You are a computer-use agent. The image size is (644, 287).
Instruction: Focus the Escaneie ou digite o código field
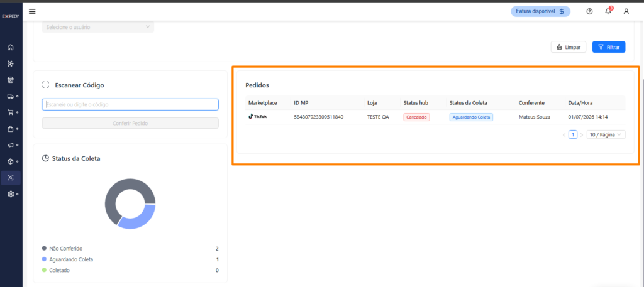point(130,104)
